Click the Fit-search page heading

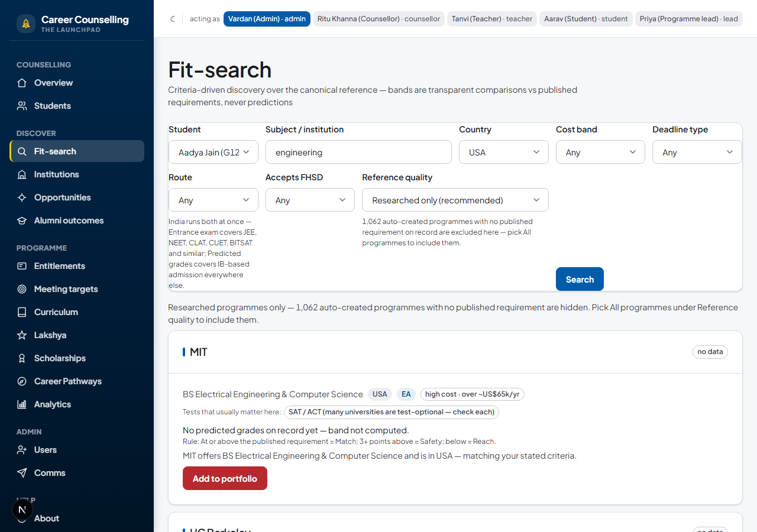point(220,70)
